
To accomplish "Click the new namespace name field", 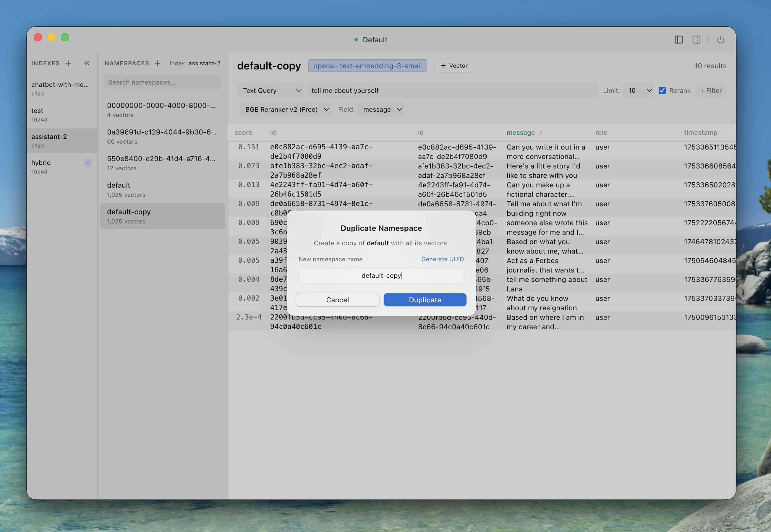I will click(x=381, y=276).
